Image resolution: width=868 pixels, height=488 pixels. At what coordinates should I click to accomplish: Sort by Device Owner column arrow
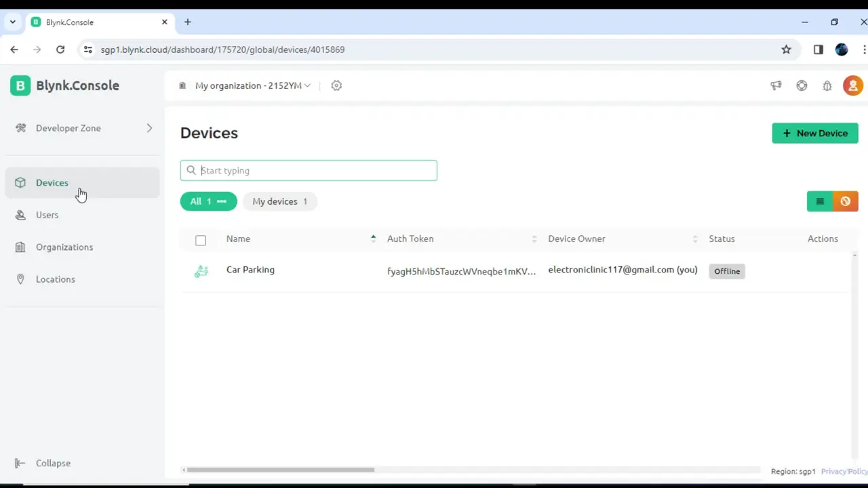695,239
